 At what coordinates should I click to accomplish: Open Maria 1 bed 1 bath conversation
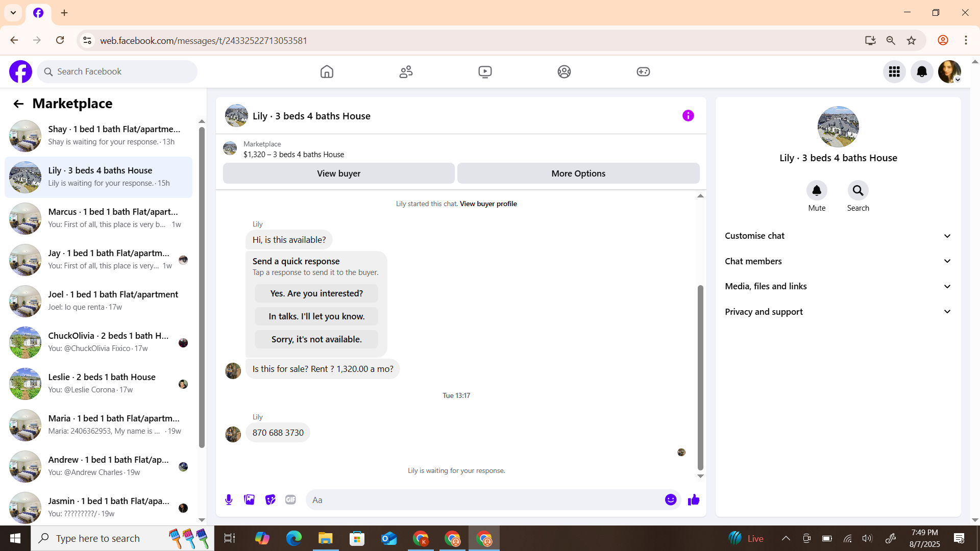tap(99, 425)
